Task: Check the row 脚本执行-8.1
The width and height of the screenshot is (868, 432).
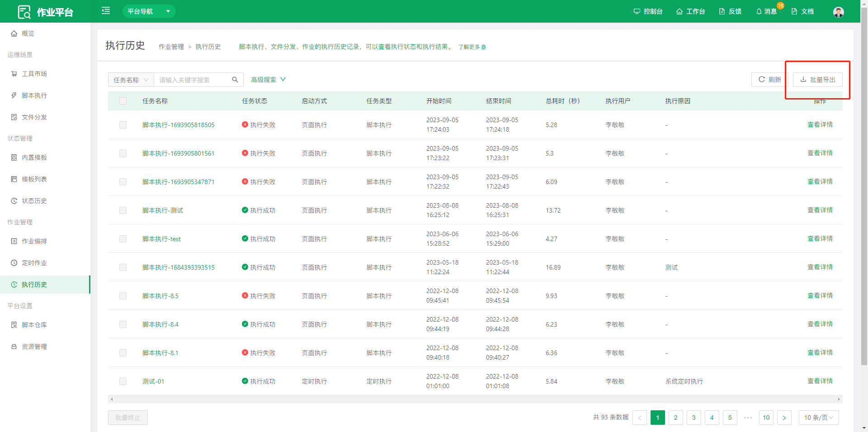Action: tap(123, 353)
